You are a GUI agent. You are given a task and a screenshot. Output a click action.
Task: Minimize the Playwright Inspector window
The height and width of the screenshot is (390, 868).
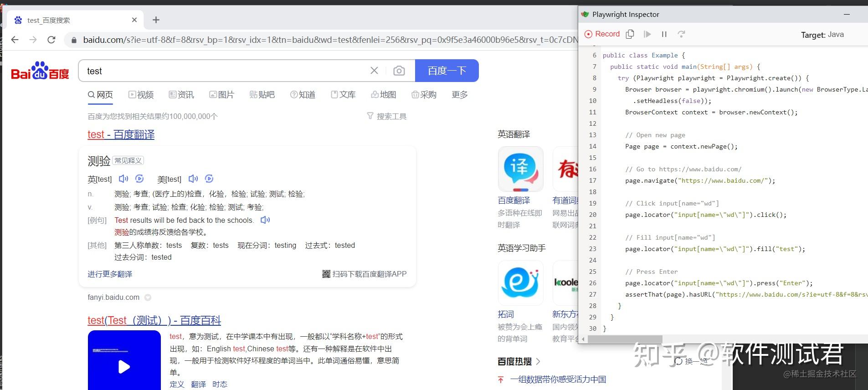(847, 14)
